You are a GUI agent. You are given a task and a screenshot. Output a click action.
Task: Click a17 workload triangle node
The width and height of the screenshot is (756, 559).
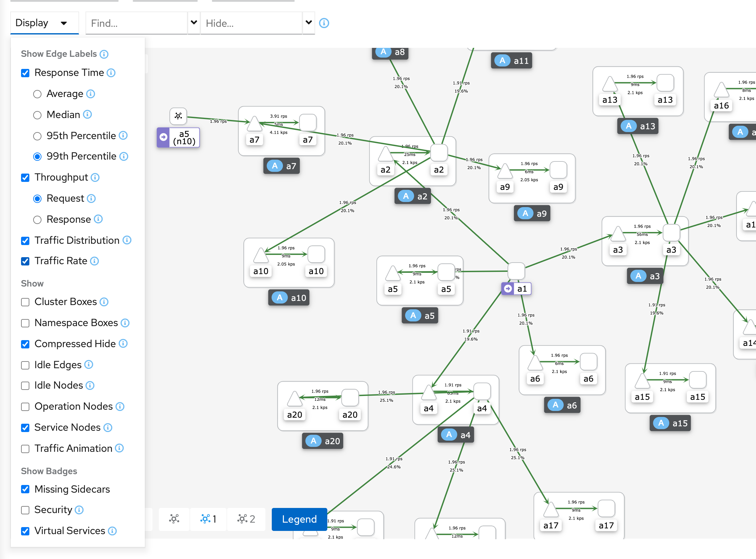[551, 510]
